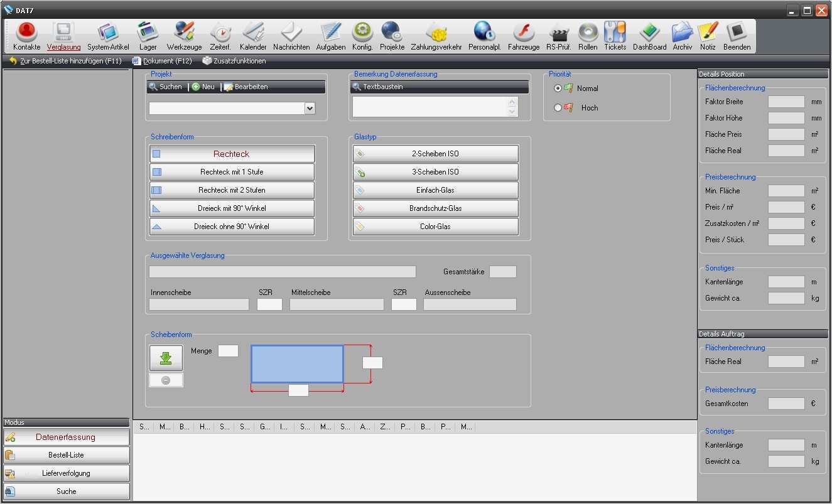Click the Menge input field
Viewport: 832px width, 504px height.
[x=228, y=351]
